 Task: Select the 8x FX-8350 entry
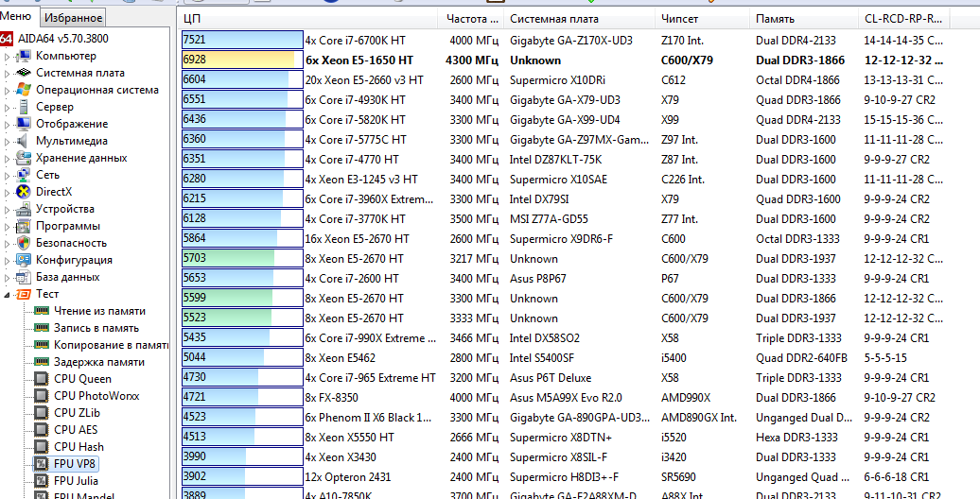point(331,398)
